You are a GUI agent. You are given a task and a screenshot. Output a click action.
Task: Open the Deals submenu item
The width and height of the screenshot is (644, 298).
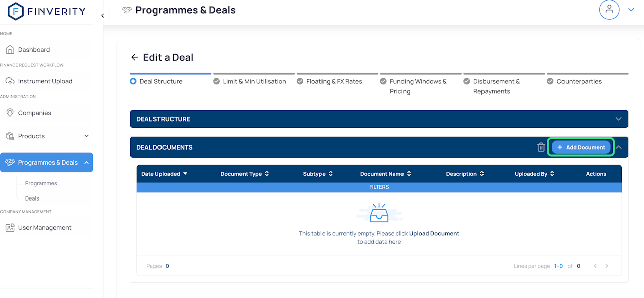[32, 198]
